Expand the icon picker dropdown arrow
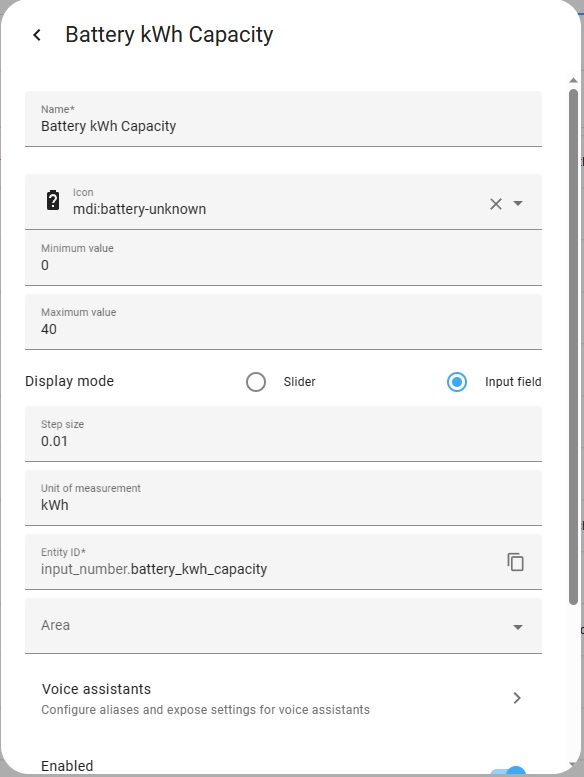The width and height of the screenshot is (584, 777). [x=518, y=204]
